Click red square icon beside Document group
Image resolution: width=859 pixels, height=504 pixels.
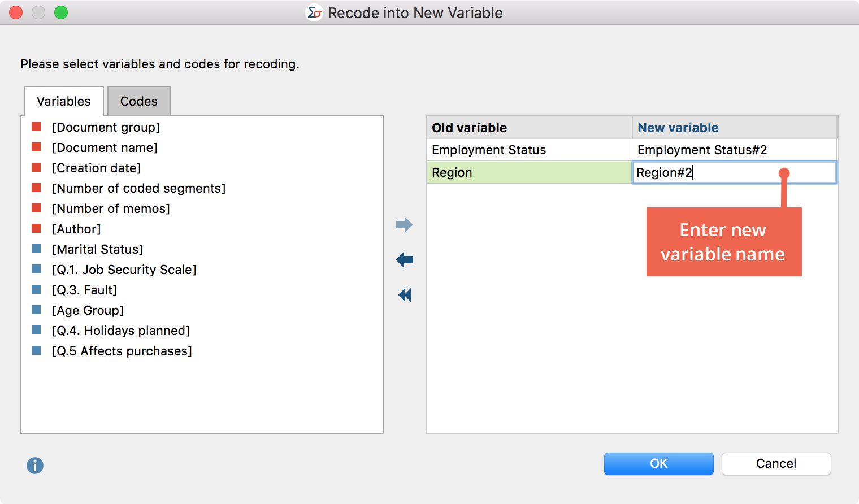[x=36, y=127]
